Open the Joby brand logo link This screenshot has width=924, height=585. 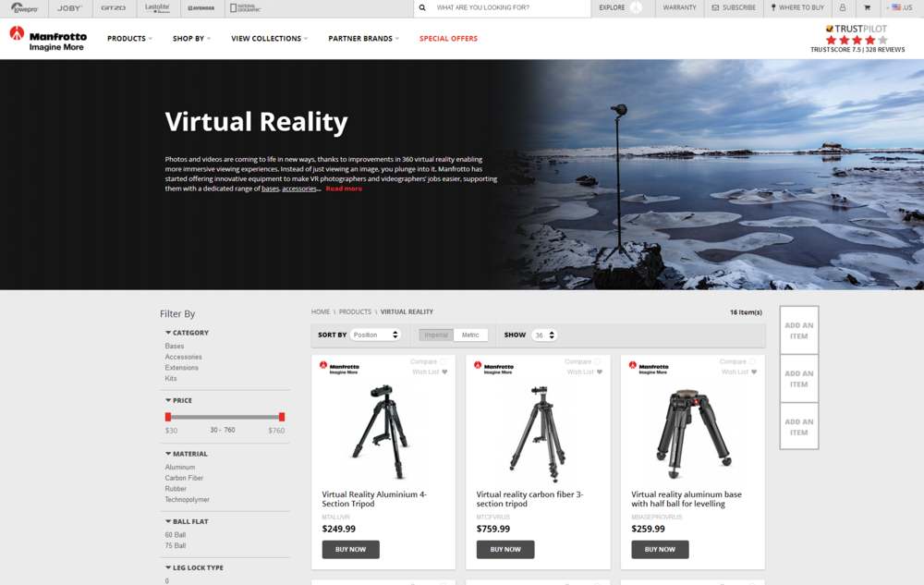click(69, 8)
